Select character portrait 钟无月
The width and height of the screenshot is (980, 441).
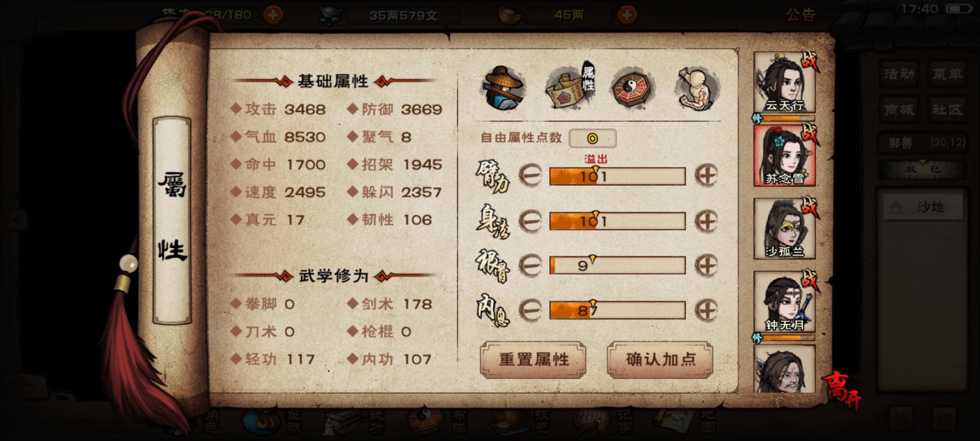pos(784,302)
